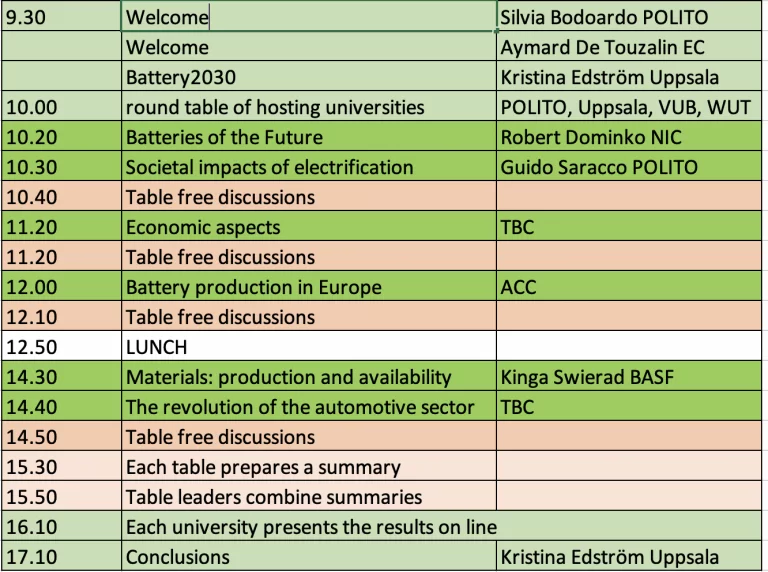Select The revolution of the automotive sector cell
The height and width of the screenshot is (572, 768).
point(309,406)
